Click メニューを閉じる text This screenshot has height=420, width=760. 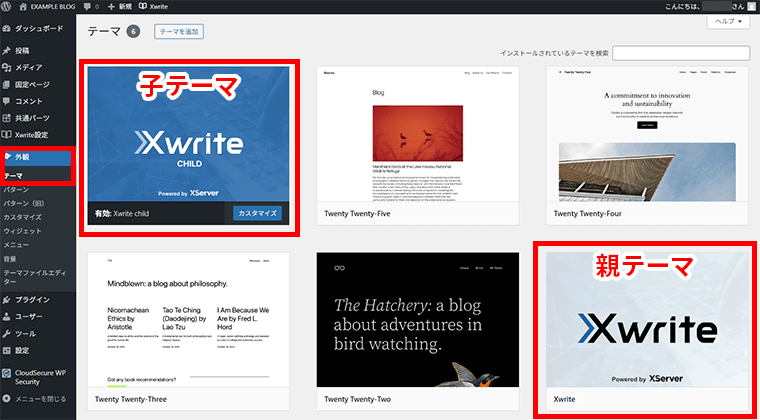click(x=41, y=399)
